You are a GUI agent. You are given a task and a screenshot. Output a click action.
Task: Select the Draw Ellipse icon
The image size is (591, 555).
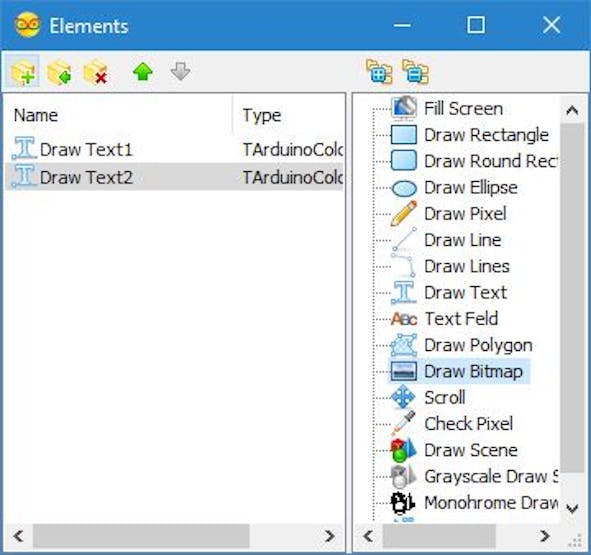pos(404,188)
